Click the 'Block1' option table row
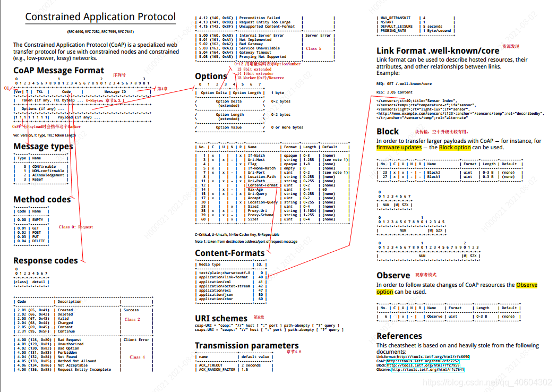This screenshot has height=392, width=557. pyautogui.click(x=450, y=177)
